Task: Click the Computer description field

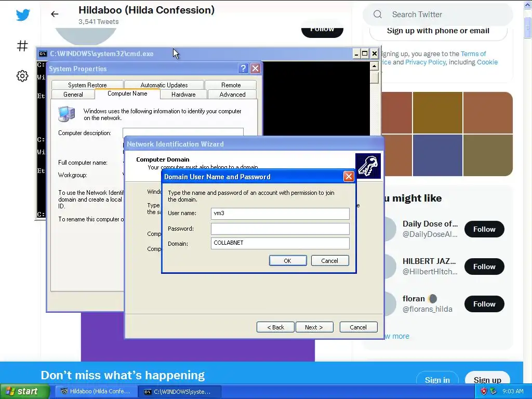Action: tap(183, 132)
